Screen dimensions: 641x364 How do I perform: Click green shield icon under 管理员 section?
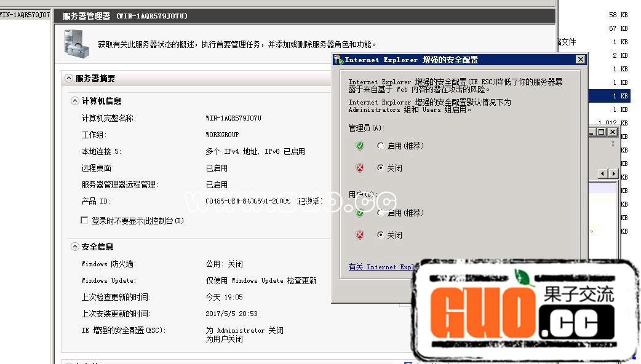360,146
